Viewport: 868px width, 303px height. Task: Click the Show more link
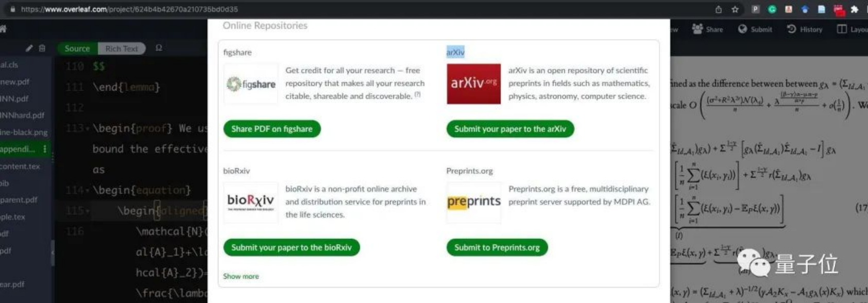(241, 276)
